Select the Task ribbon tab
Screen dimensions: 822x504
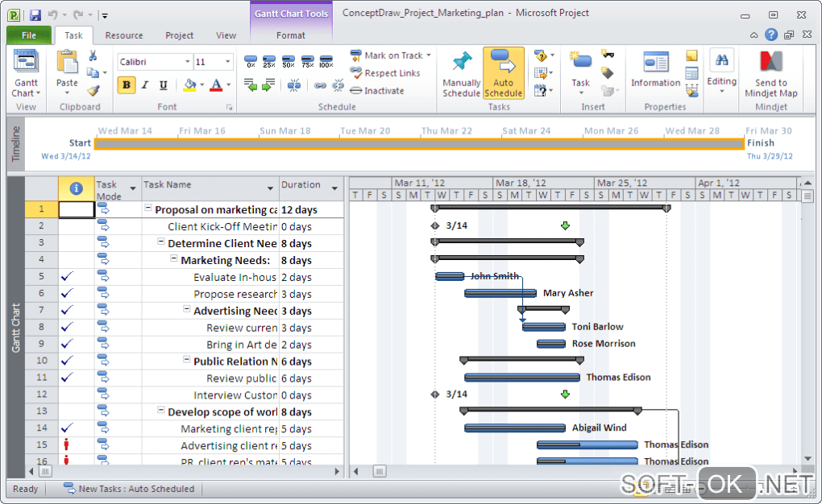pyautogui.click(x=73, y=35)
